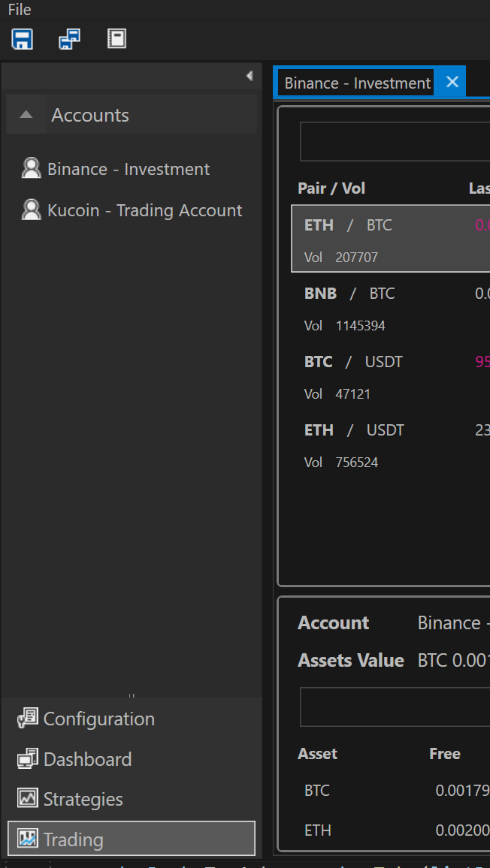The height and width of the screenshot is (868, 490).
Task: Click the Binance - Investment account user icon
Action: coord(31,168)
